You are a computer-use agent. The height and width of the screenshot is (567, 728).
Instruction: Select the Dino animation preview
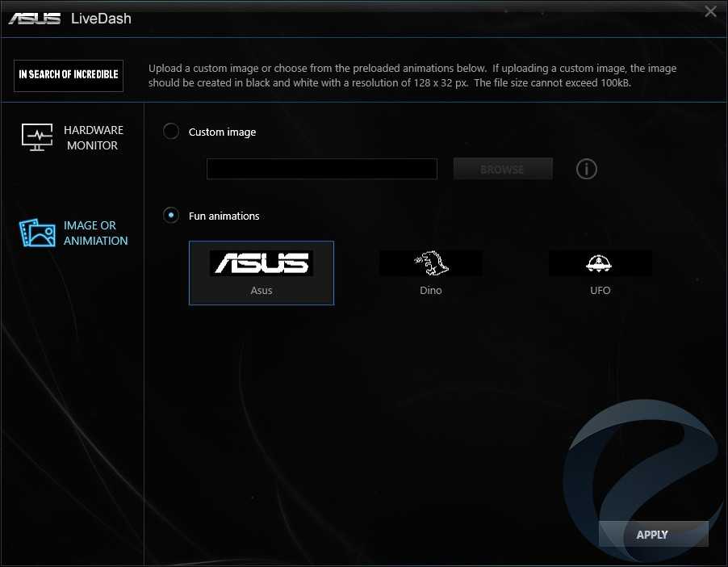[x=430, y=262]
